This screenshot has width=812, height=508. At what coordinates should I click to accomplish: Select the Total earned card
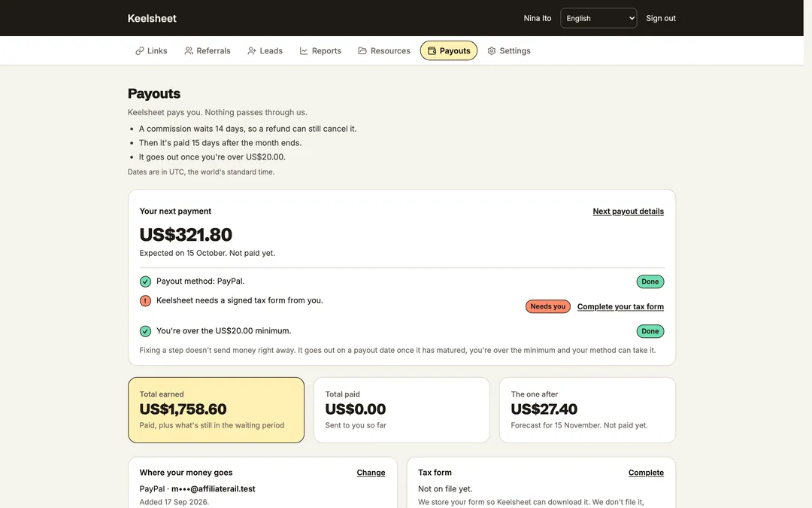click(216, 410)
